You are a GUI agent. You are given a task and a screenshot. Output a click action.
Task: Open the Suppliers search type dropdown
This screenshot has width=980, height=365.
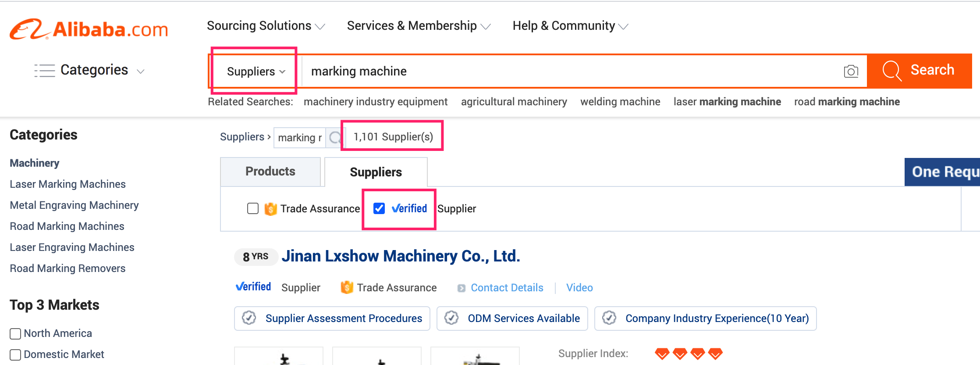[x=256, y=71]
